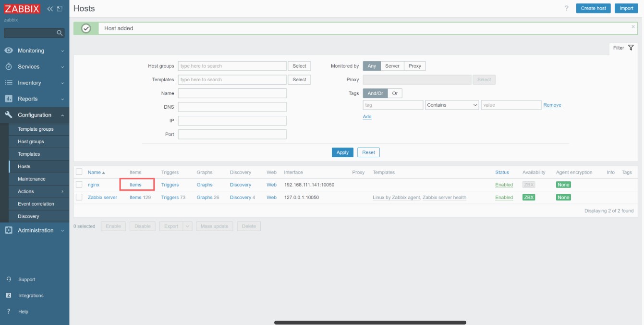Open help via top-right question mark

(567, 8)
